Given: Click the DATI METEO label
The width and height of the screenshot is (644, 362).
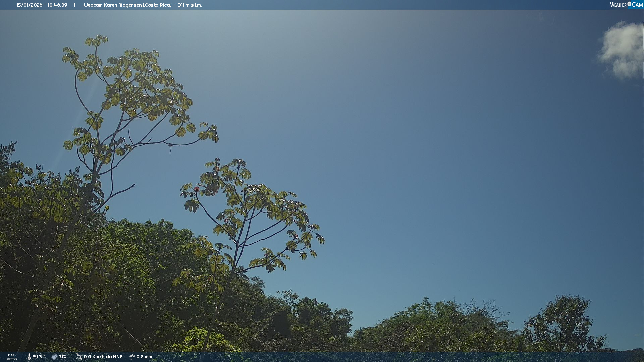Looking at the screenshot, I should pos(12,357).
